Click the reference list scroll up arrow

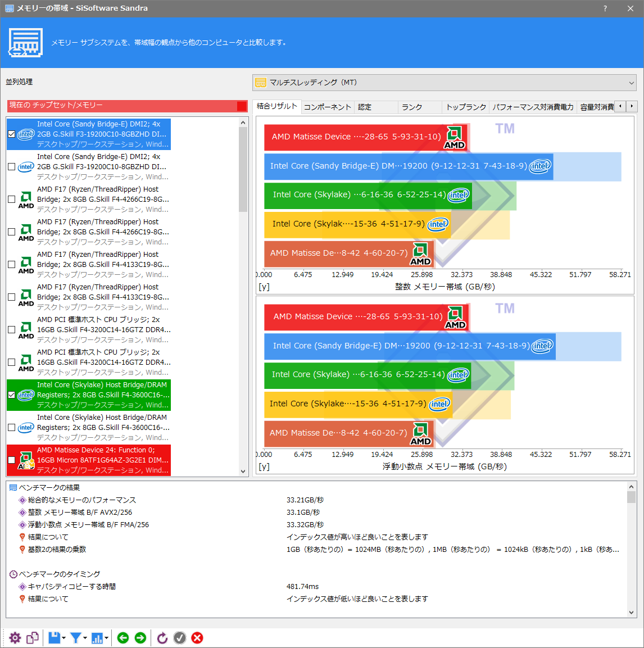pyautogui.click(x=243, y=123)
